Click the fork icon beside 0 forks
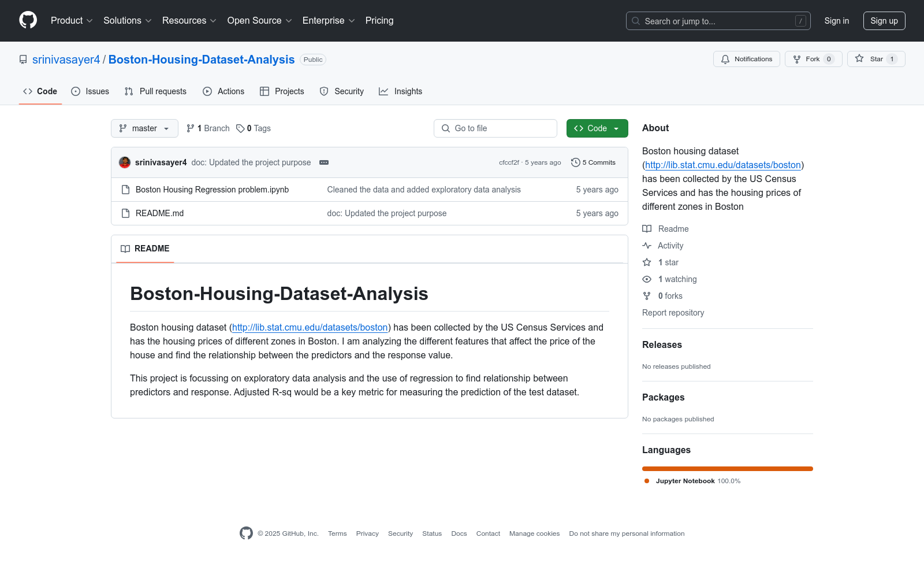Image resolution: width=924 pixels, height=578 pixels. point(647,296)
